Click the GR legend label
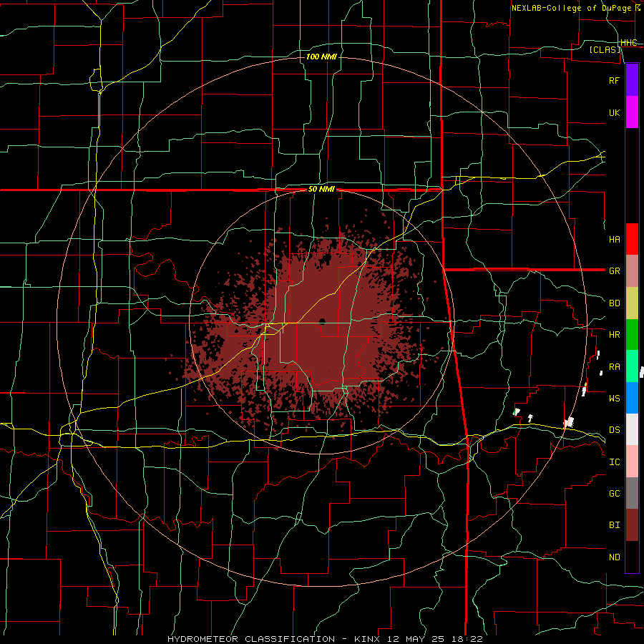Screen dimensions: 644x644 (615, 271)
